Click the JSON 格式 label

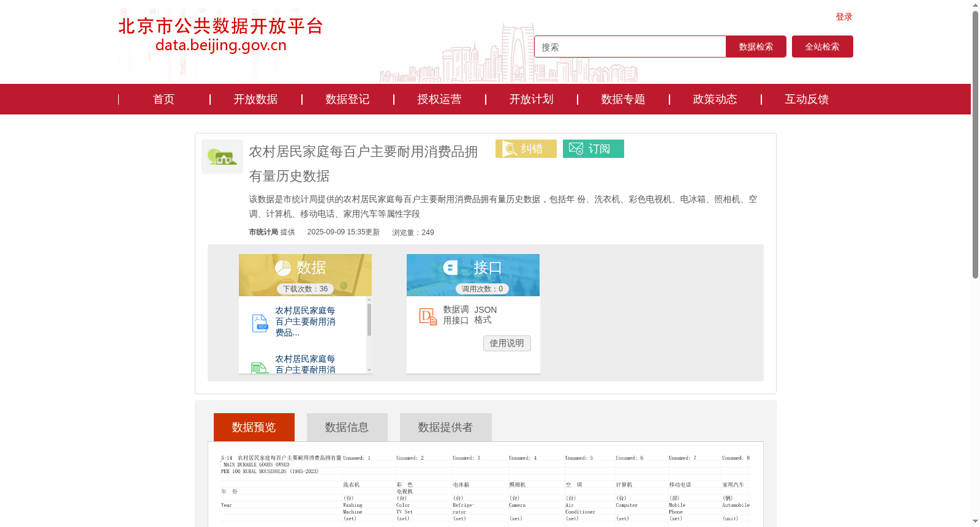pyautogui.click(x=485, y=315)
